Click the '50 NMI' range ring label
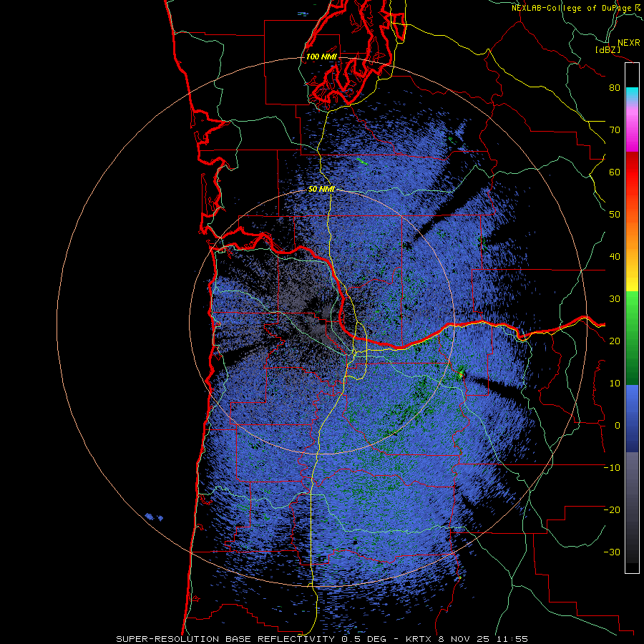 (321, 190)
